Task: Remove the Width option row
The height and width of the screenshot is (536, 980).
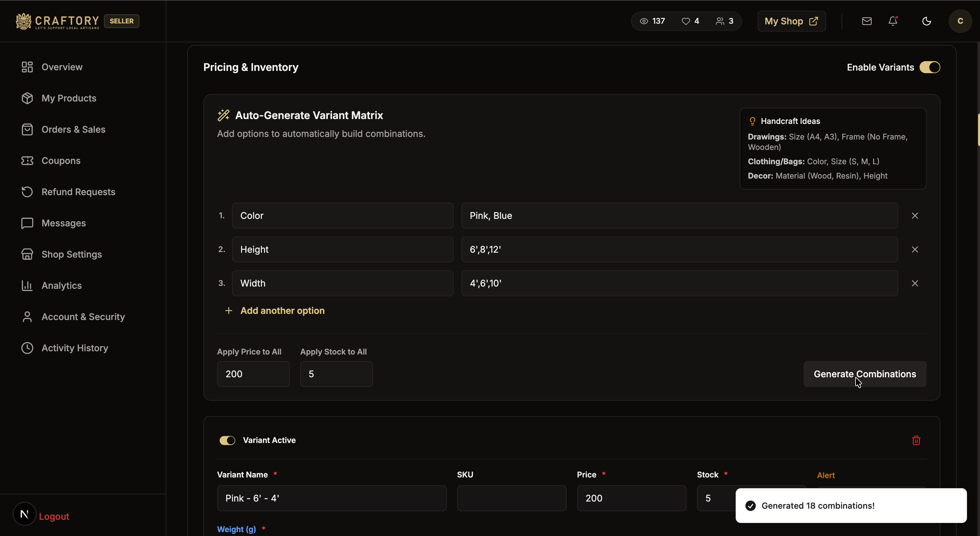Action: coord(915,283)
